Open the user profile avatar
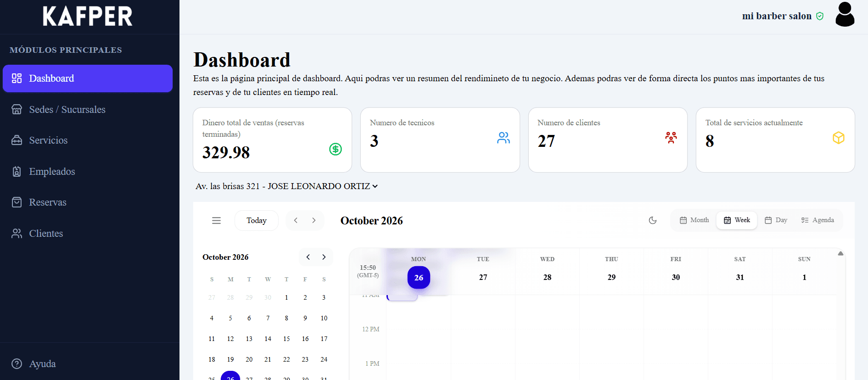This screenshot has width=868, height=380. click(x=845, y=14)
